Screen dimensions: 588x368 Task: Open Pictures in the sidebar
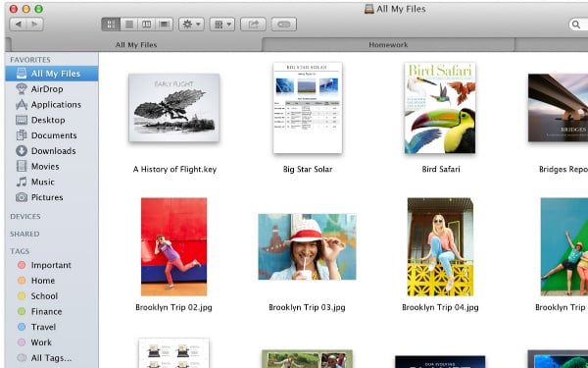point(52,197)
